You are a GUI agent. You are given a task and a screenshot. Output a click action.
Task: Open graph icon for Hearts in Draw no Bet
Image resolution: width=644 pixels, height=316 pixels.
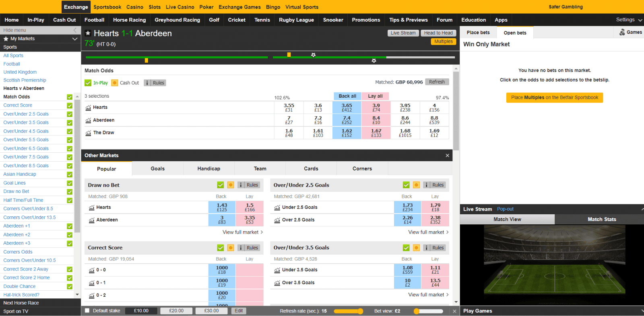(92, 207)
